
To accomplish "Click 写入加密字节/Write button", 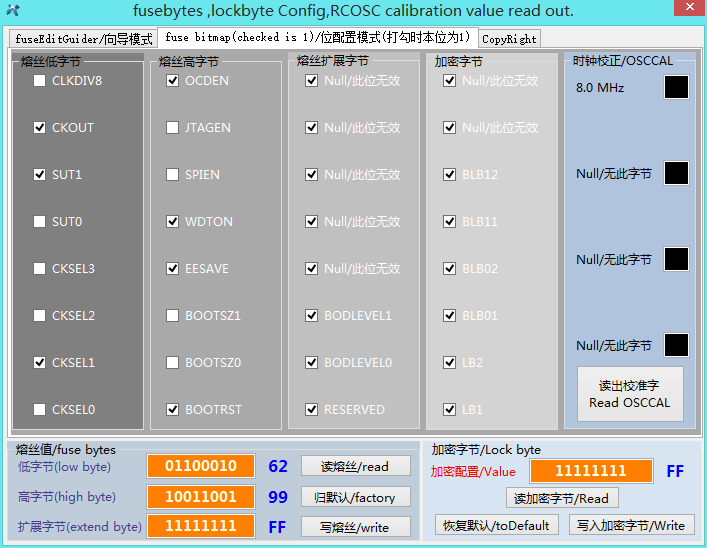I will [x=631, y=525].
